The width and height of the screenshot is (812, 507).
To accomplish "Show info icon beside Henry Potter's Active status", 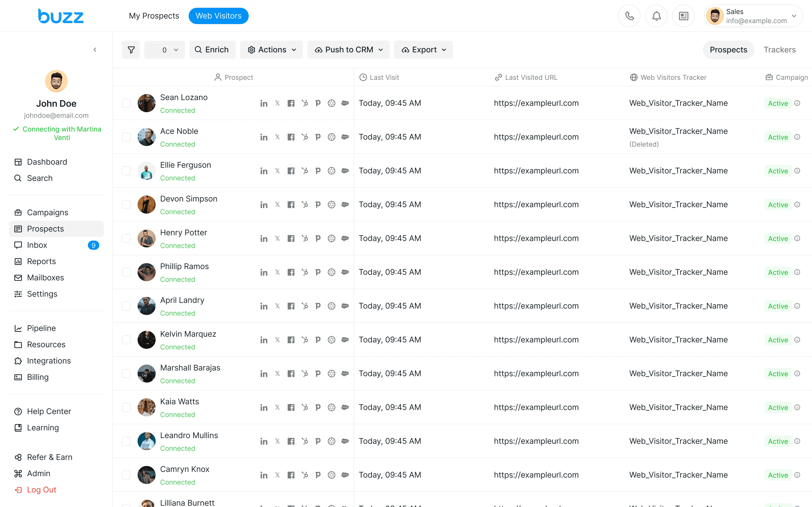I will pos(797,238).
